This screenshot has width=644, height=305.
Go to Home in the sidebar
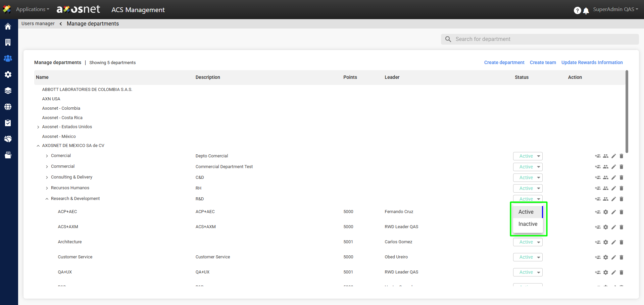tap(8, 26)
